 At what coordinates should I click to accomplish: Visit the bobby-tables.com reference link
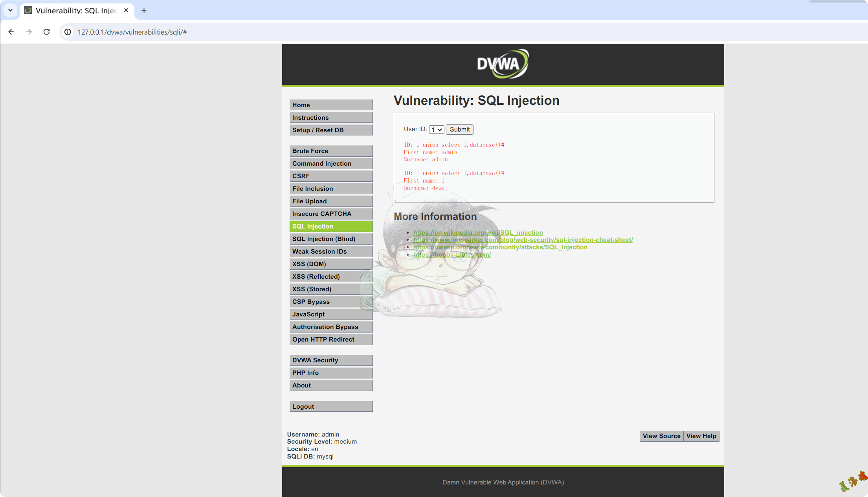tap(452, 254)
